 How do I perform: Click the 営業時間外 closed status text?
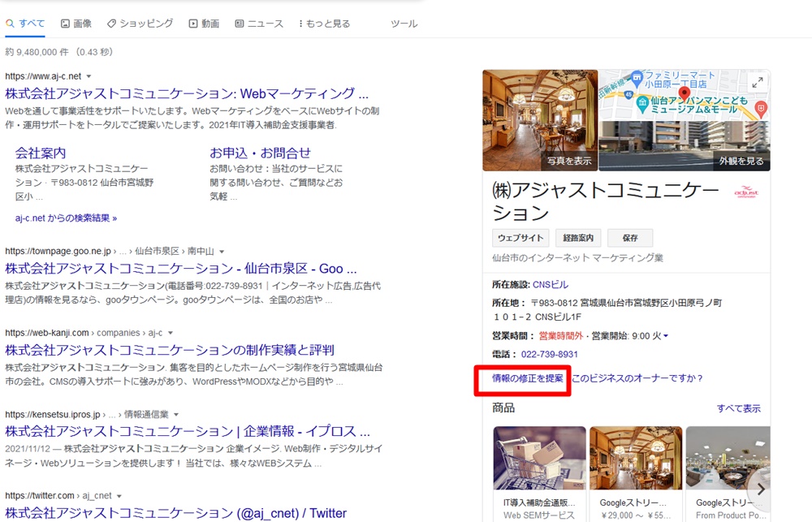(561, 335)
